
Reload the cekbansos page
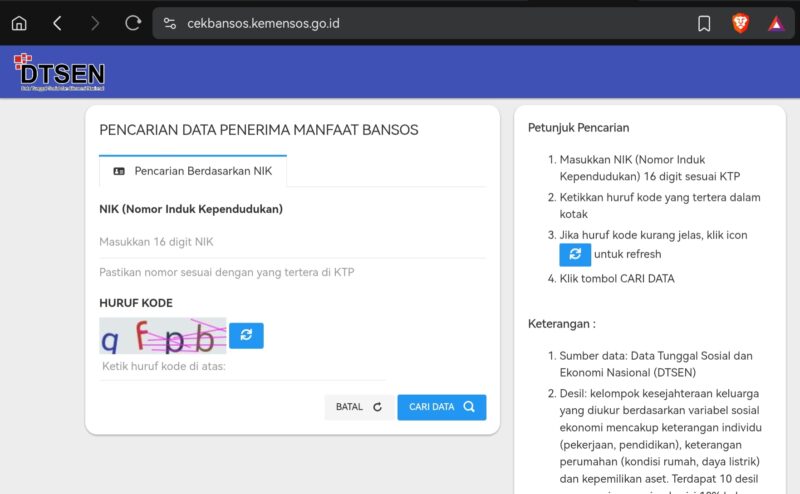133,23
